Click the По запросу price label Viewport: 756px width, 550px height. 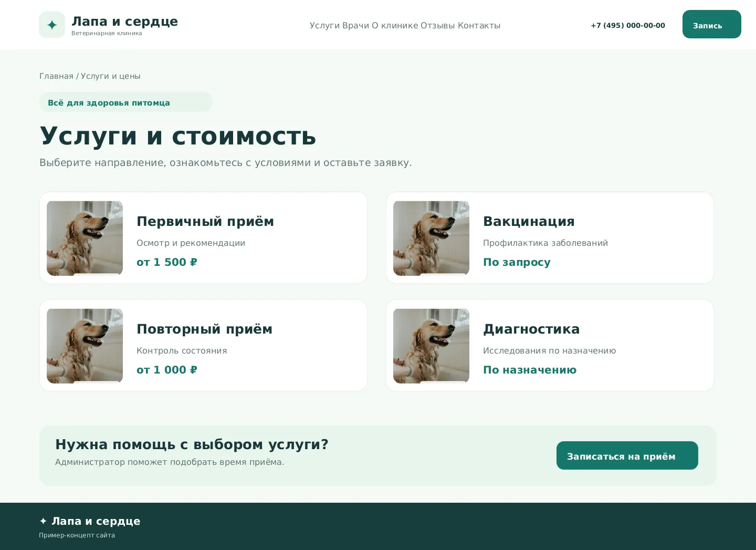click(x=517, y=262)
